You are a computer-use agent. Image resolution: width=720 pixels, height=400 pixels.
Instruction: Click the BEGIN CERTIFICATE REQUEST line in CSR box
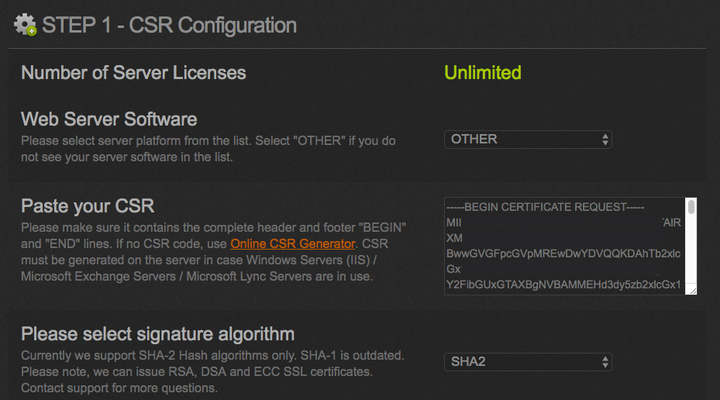[x=545, y=207]
